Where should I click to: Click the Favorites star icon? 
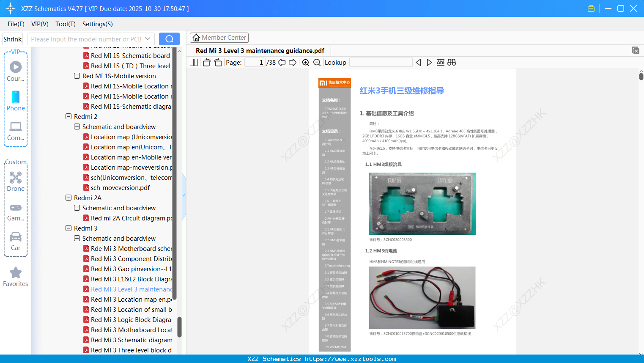[x=15, y=272]
